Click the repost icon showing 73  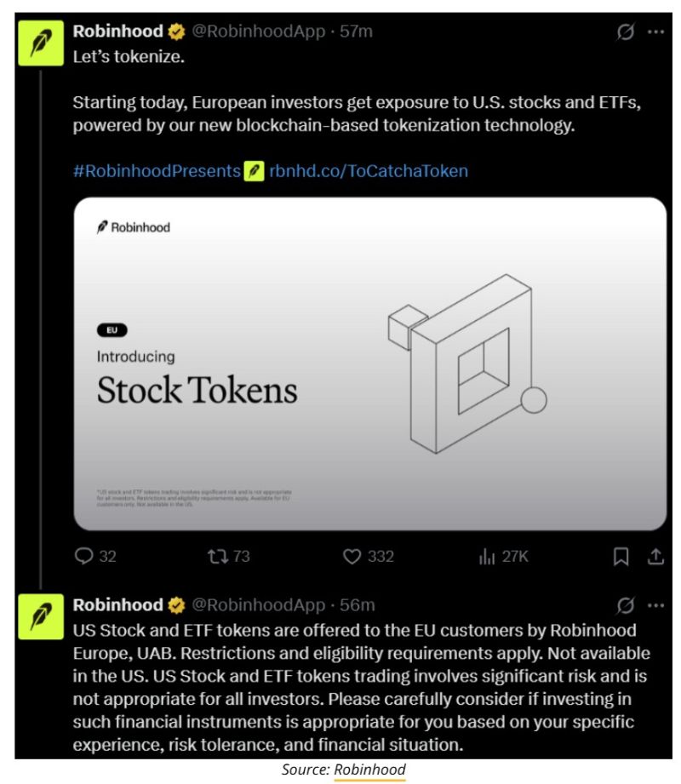[217, 556]
